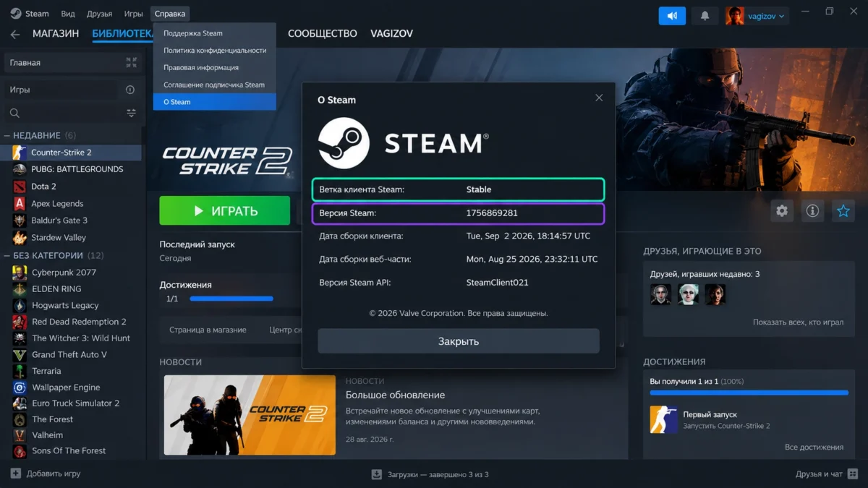Open advanced filter sliders icon
The width and height of the screenshot is (868, 488).
(131, 113)
